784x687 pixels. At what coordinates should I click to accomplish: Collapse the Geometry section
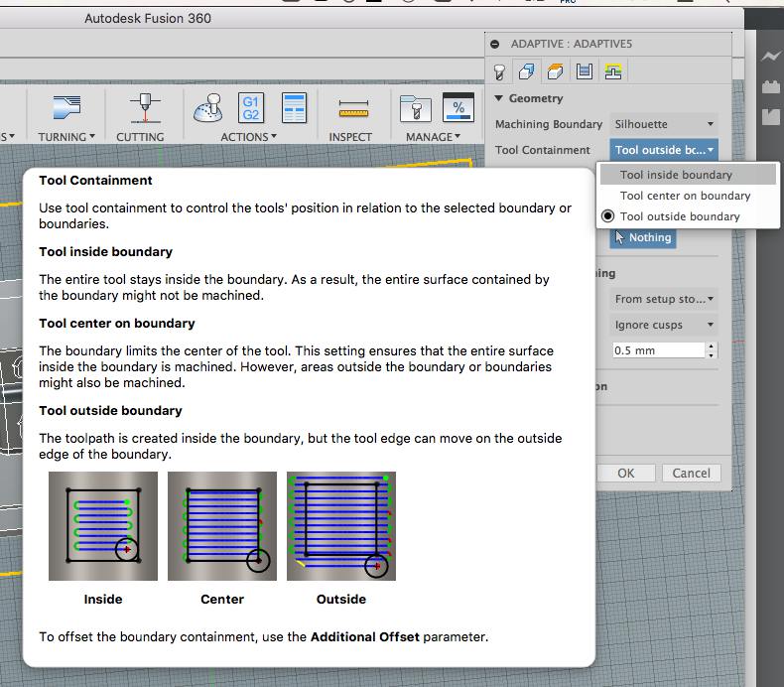[x=498, y=98]
